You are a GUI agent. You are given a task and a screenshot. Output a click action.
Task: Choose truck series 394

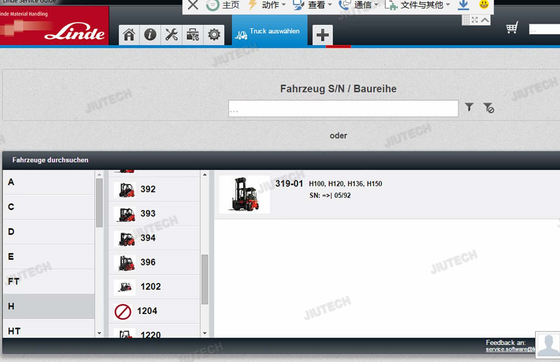pos(154,238)
